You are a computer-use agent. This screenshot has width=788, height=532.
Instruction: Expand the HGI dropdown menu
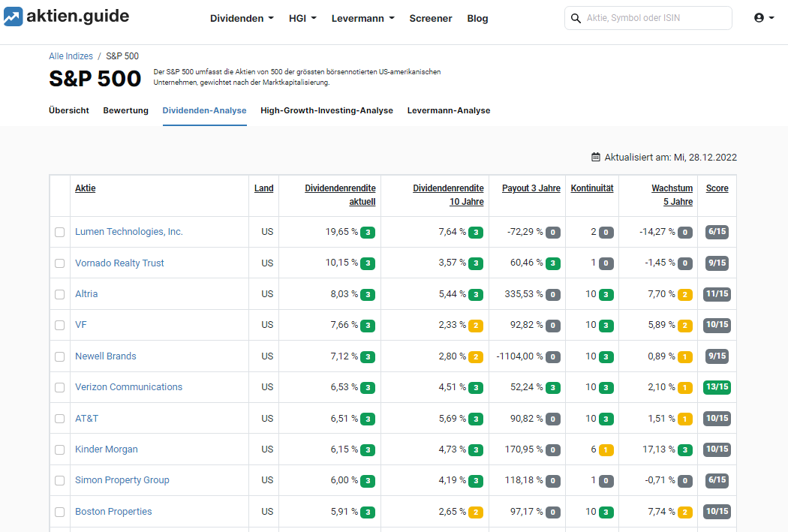pos(302,18)
